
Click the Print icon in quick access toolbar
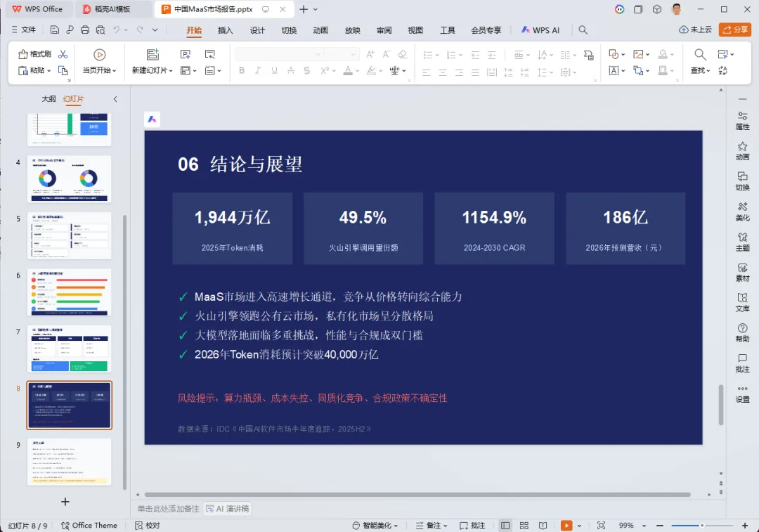pyautogui.click(x=85, y=30)
